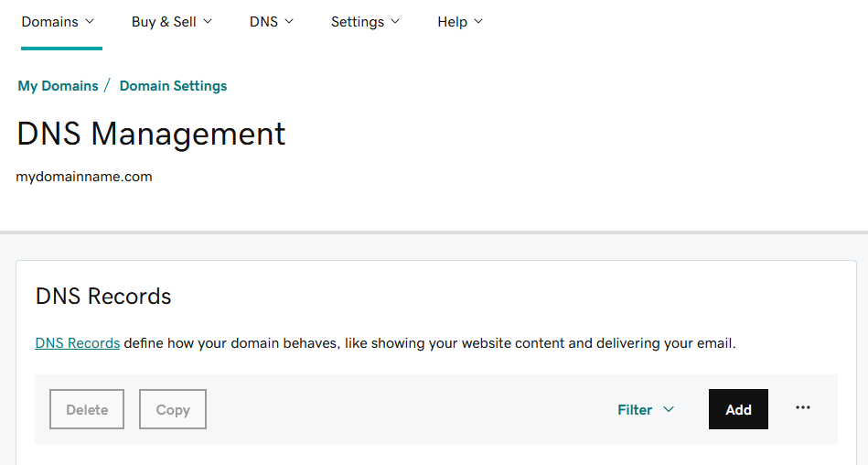Click the Copy records button

173,409
